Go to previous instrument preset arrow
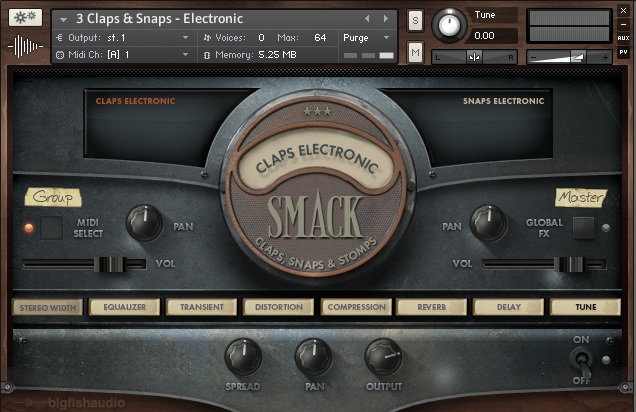 tap(367, 18)
